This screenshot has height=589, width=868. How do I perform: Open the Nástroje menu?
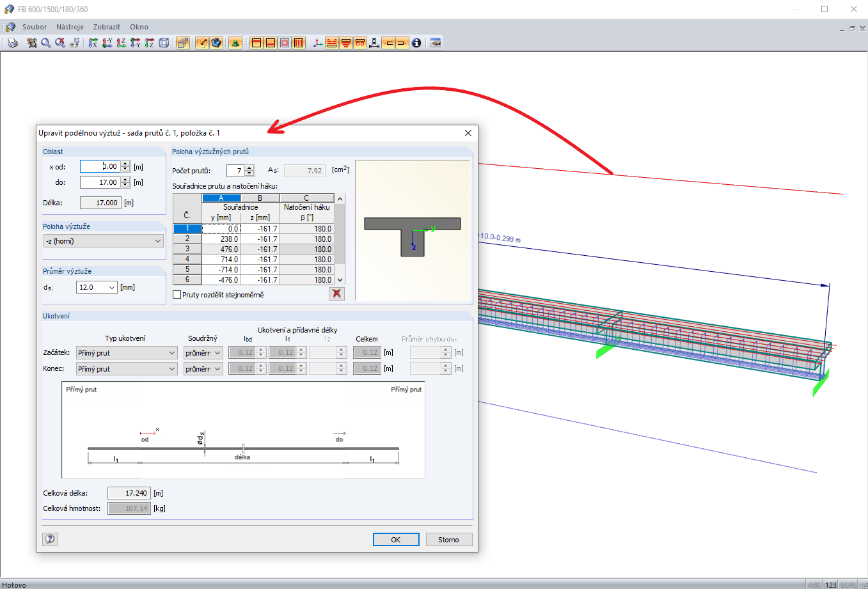click(70, 27)
